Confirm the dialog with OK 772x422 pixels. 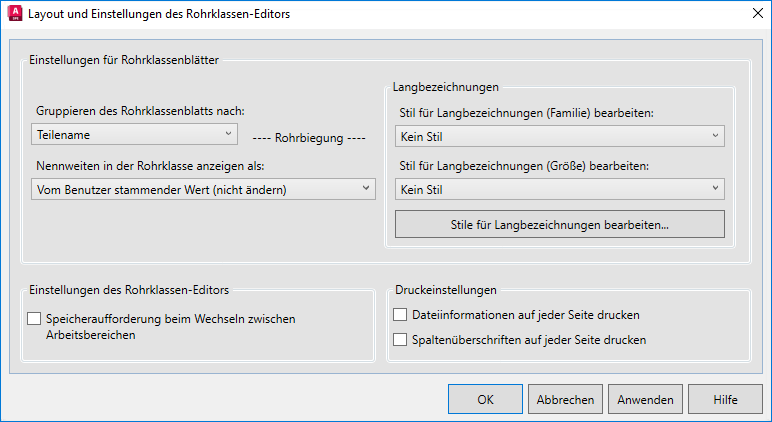point(485,399)
